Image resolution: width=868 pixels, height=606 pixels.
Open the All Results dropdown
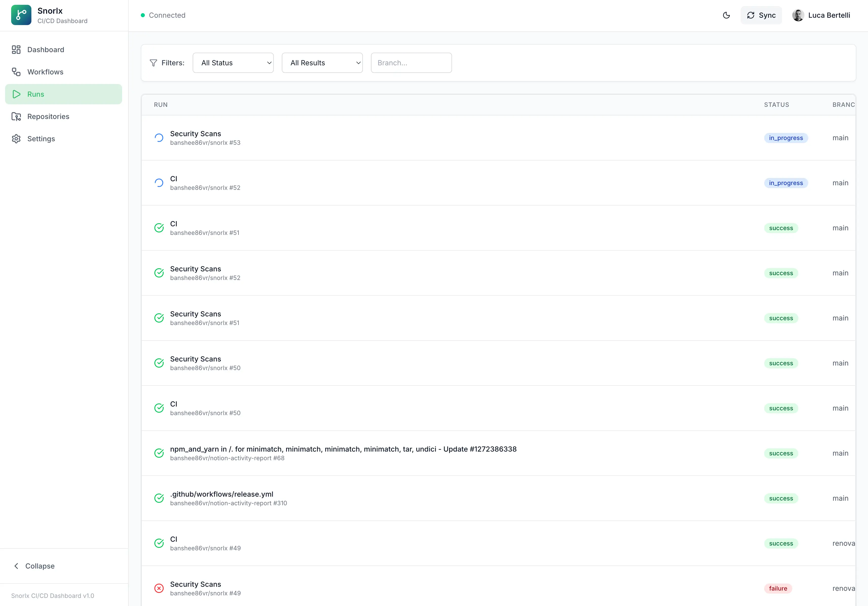(x=322, y=63)
